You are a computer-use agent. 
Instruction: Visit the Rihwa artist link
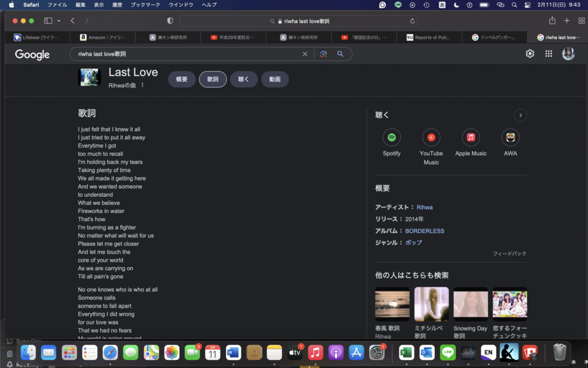424,207
